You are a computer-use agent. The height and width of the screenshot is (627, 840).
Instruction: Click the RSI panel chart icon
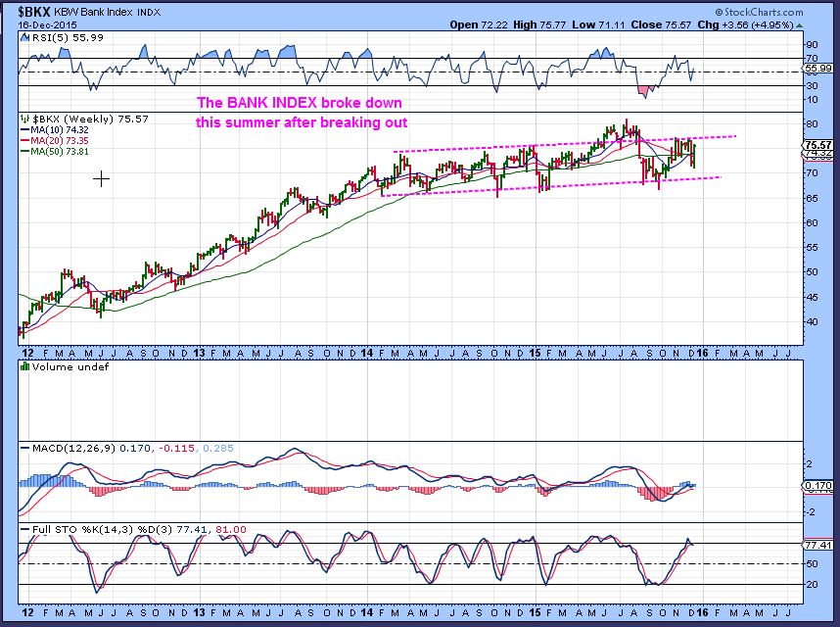tap(24, 37)
